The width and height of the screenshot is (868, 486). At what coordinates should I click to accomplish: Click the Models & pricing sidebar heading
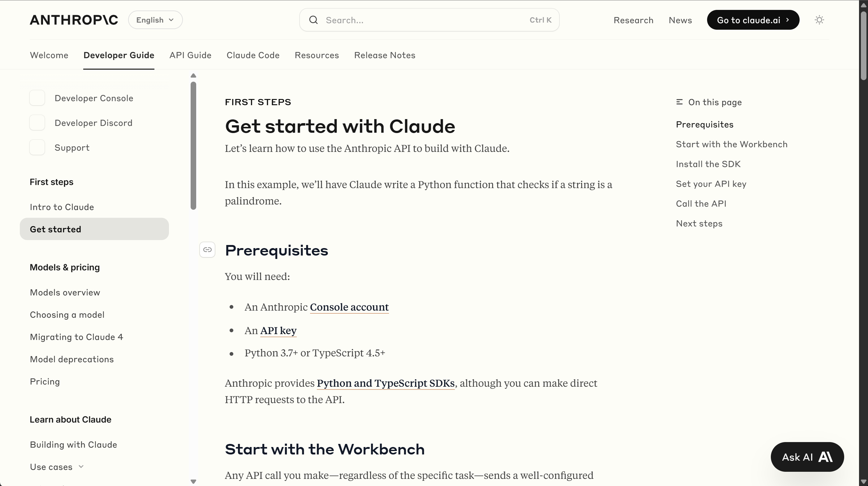(65, 267)
